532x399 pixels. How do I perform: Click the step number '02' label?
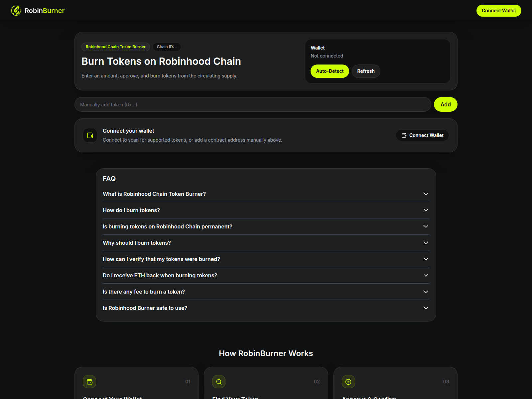317,382
